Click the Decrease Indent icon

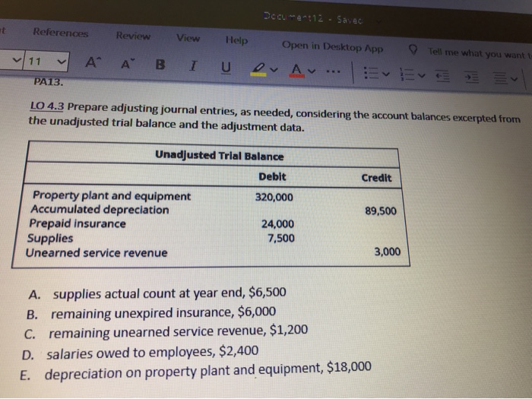[443, 76]
